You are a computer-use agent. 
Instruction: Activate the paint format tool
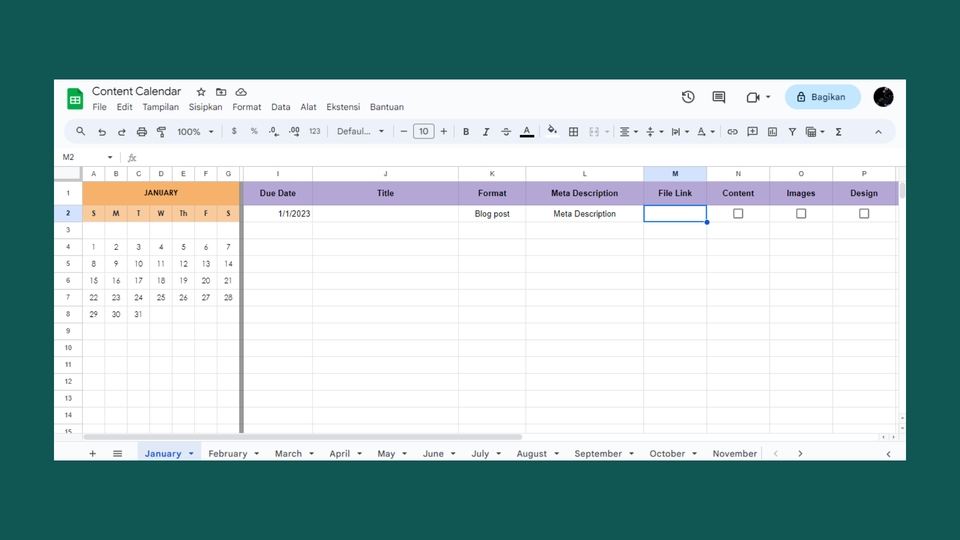click(161, 132)
